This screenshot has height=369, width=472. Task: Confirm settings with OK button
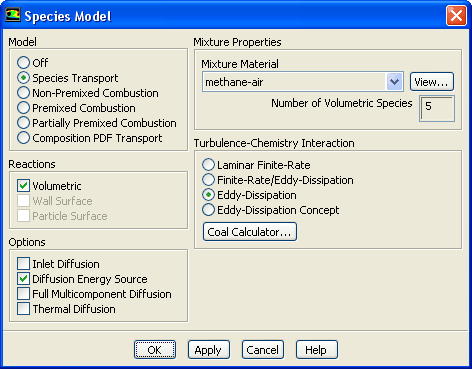pyautogui.click(x=155, y=350)
